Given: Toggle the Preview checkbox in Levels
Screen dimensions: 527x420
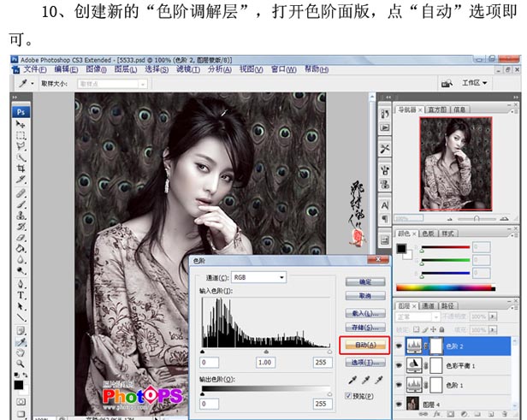Looking at the screenshot, I should pyautogui.click(x=348, y=396).
